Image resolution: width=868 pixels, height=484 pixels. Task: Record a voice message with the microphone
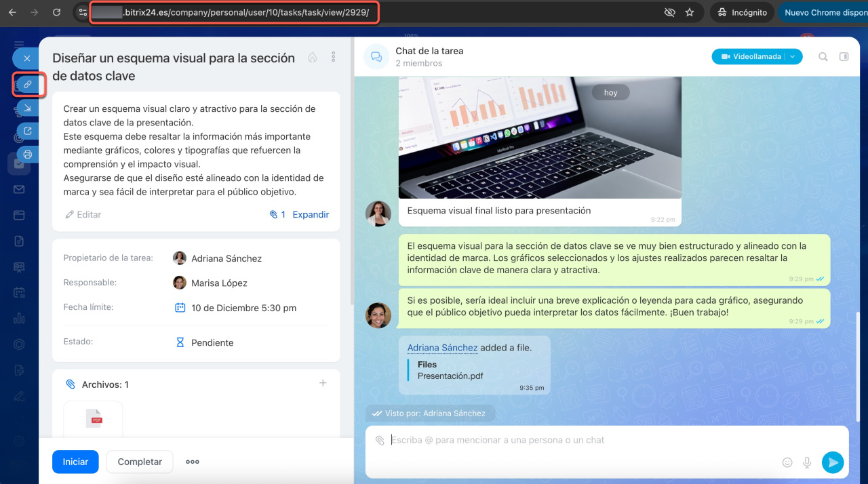[x=807, y=462]
